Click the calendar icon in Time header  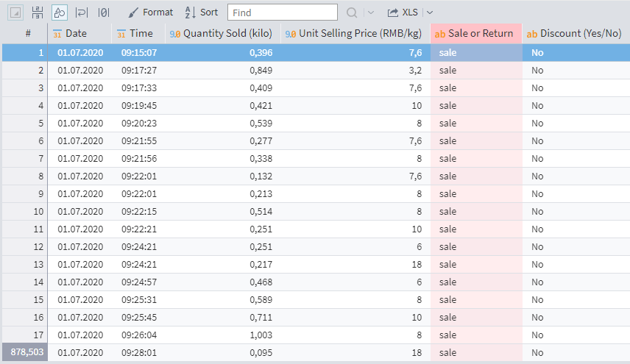(121, 34)
